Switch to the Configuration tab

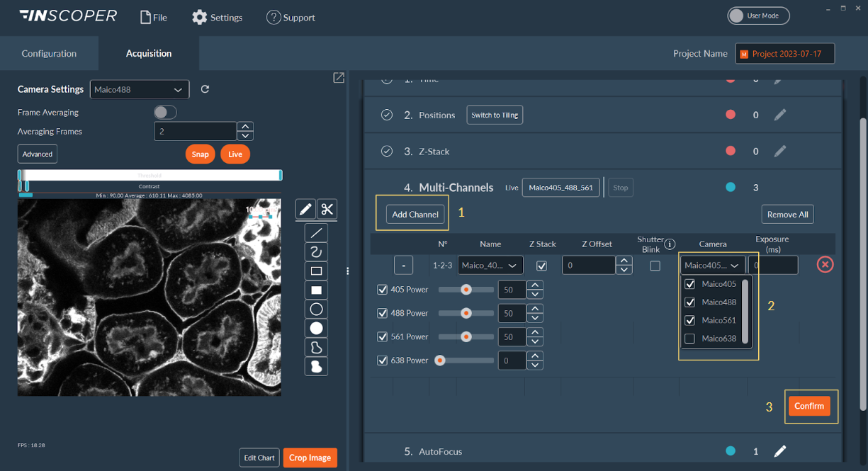point(49,54)
